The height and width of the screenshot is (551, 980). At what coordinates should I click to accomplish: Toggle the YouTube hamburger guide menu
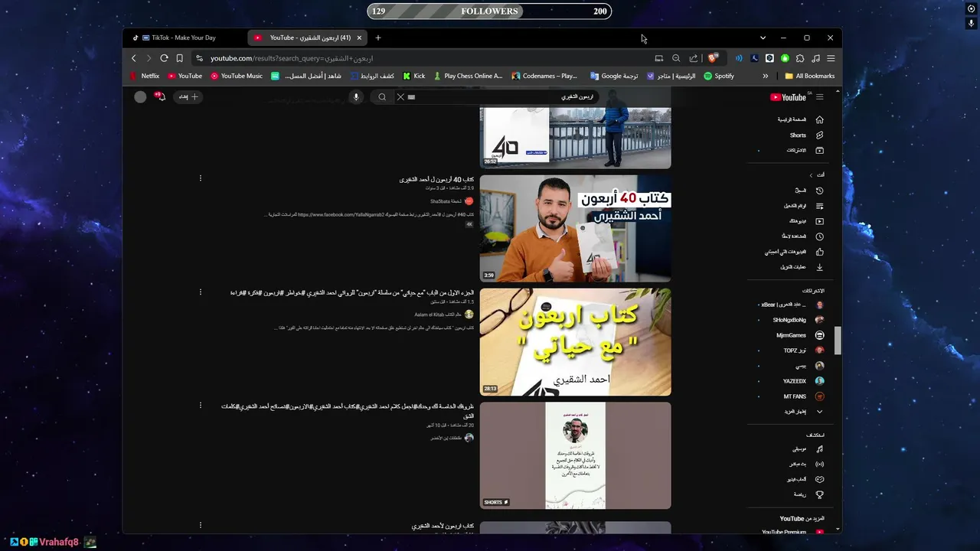[x=819, y=97]
